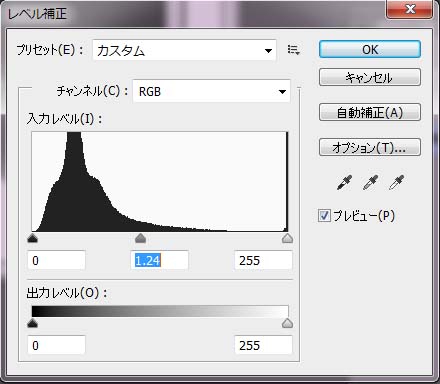Click the input midtone gamma slider triangle
The width and height of the screenshot is (440, 384).
tap(140, 238)
